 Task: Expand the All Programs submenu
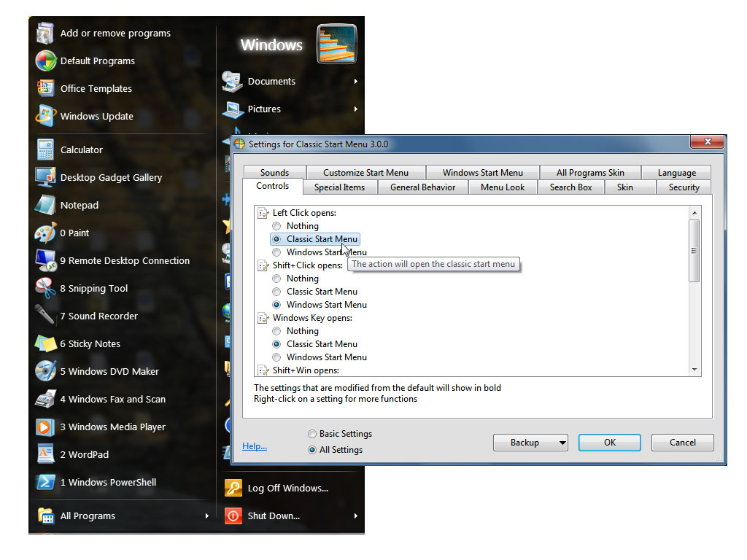tap(207, 516)
